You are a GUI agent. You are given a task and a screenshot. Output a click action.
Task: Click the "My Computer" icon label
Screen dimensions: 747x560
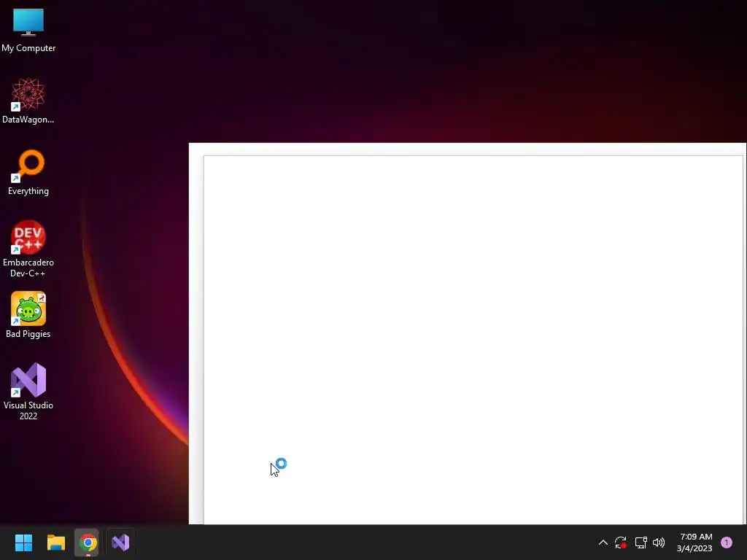click(x=28, y=48)
